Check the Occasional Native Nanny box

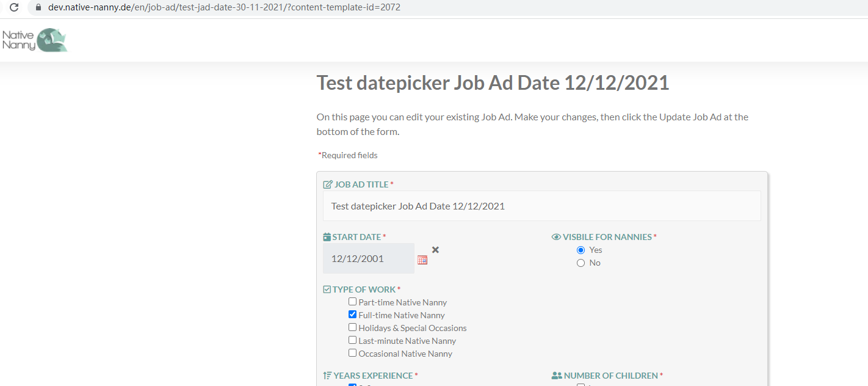[x=352, y=353]
